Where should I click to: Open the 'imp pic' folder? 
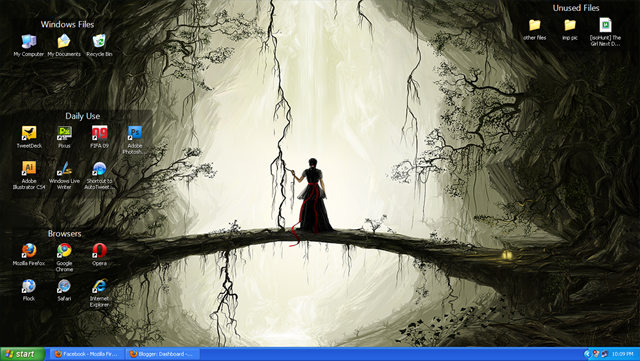coord(570,29)
